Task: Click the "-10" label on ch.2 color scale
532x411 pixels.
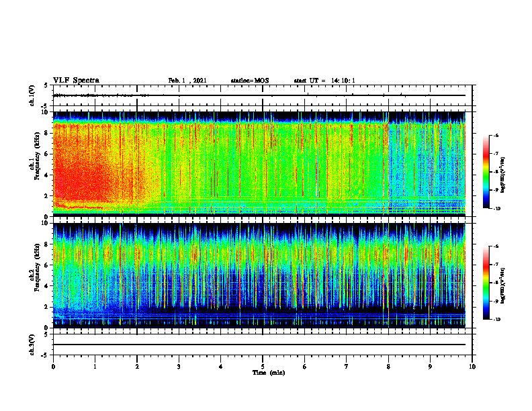Action: [x=496, y=320]
